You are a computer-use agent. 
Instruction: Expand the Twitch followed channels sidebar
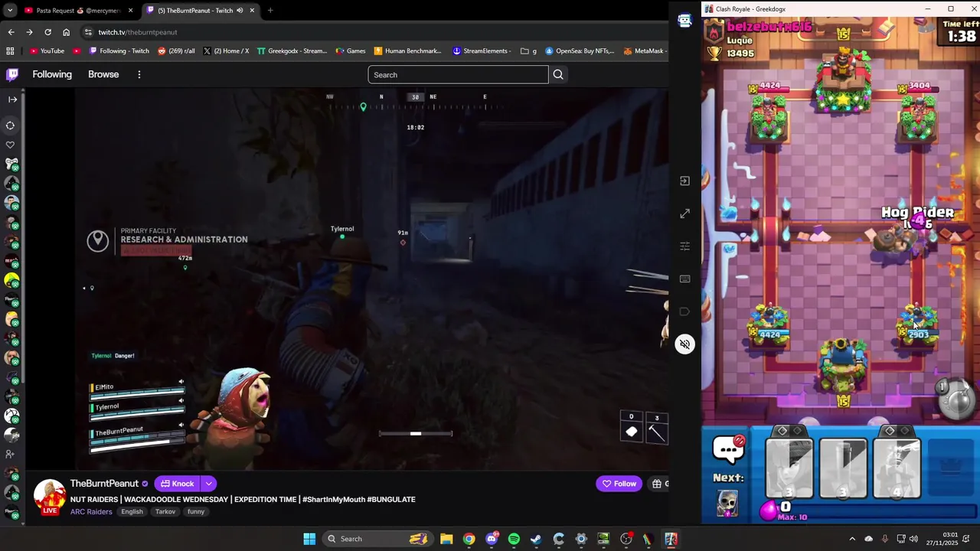12,99
